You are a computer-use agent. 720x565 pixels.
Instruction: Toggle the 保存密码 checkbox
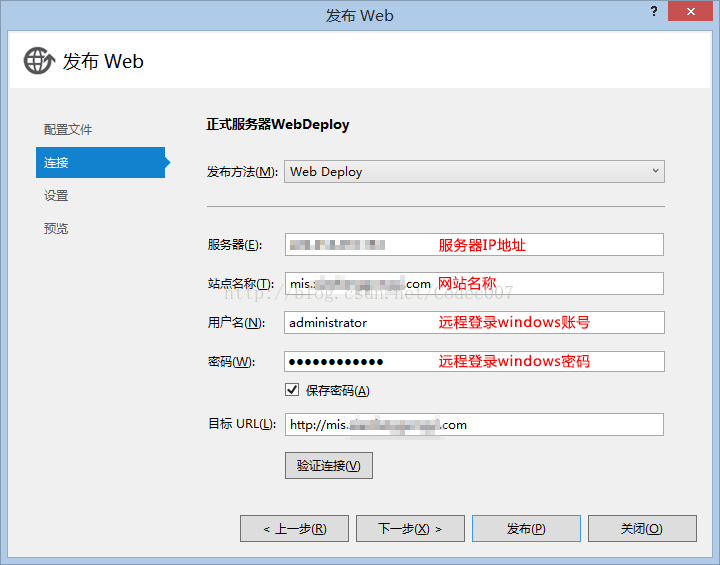click(292, 390)
